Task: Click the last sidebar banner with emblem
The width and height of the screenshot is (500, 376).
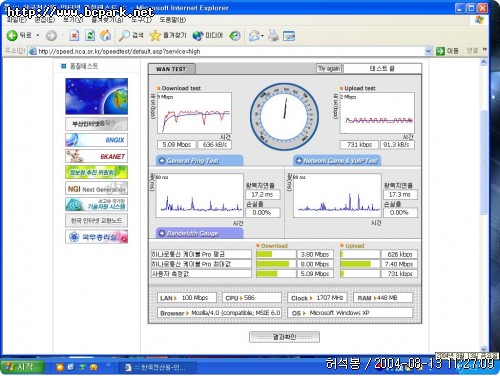Action: click(97, 237)
